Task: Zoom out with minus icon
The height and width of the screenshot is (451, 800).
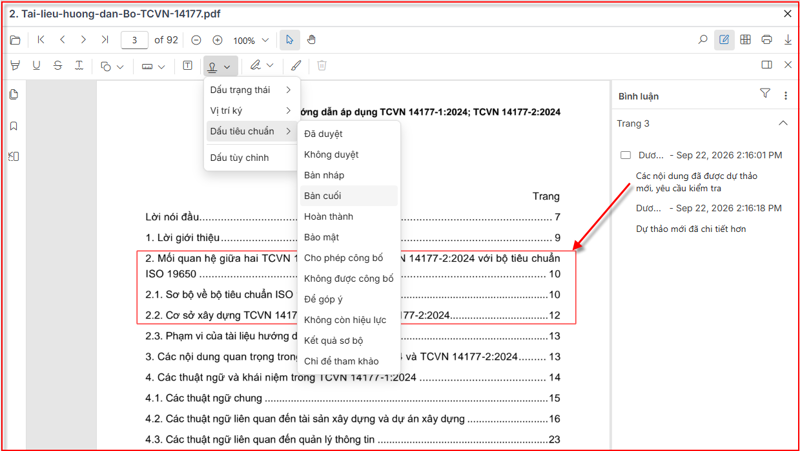Action: click(x=196, y=40)
